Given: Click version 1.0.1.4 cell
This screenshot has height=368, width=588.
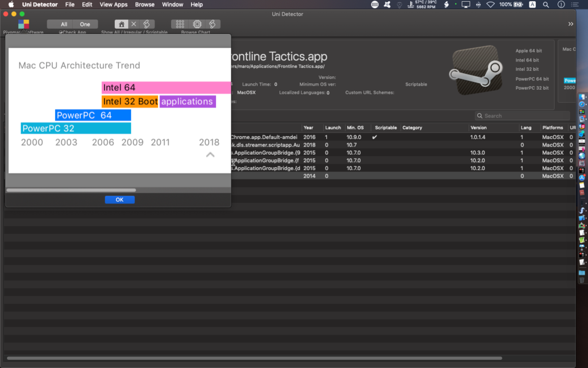Looking at the screenshot, I should (477, 137).
